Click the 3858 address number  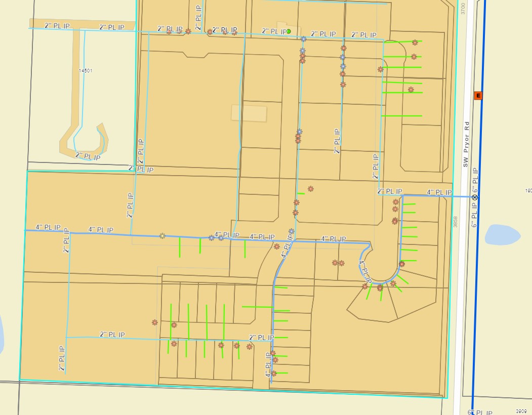[456, 221]
